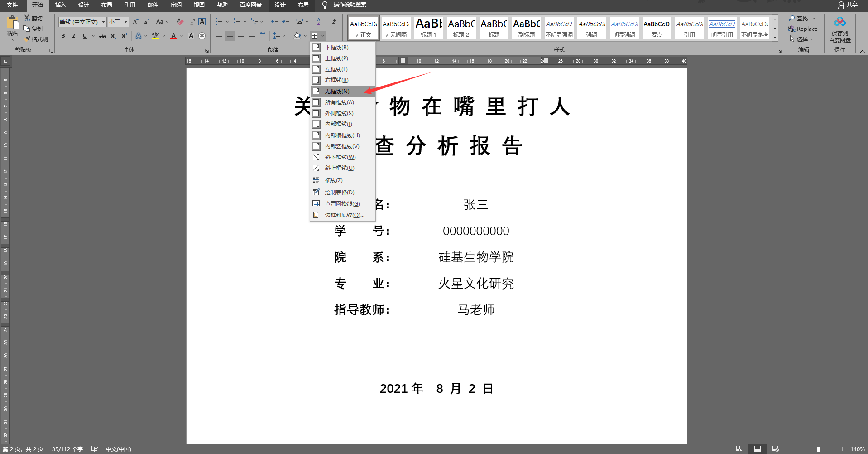Viewport: 868px width, 454px height.
Task: Increase font size with grow-font icon
Action: click(x=135, y=22)
